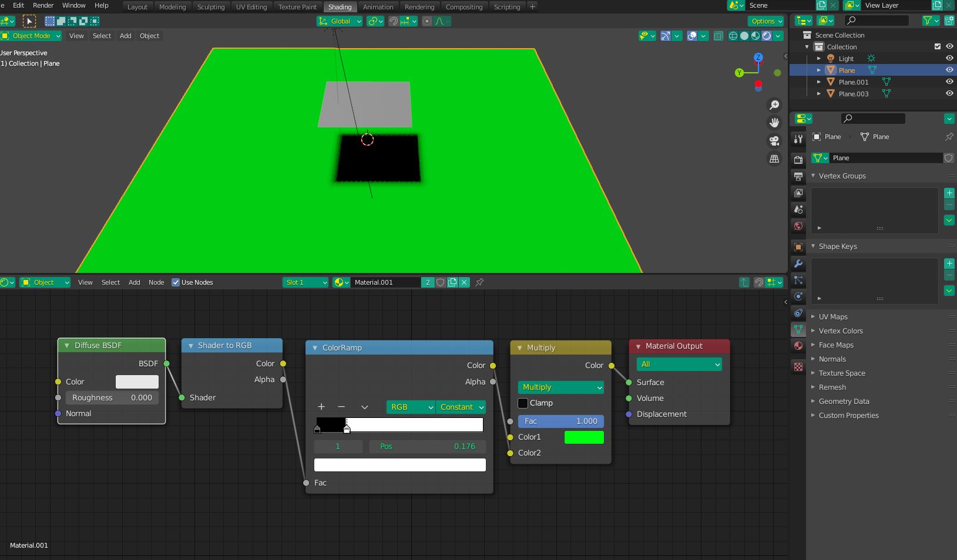Click the Y axis on navigation gizmo
The height and width of the screenshot is (560, 957).
point(739,73)
